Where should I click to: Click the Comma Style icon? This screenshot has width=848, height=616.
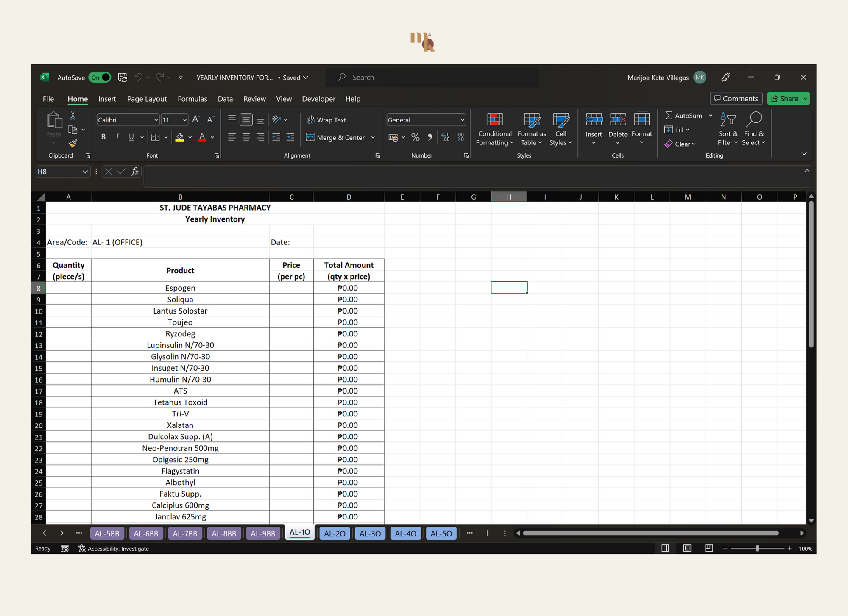click(x=430, y=137)
